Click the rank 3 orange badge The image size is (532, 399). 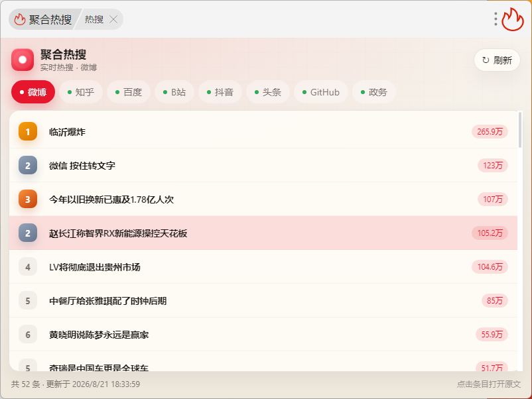click(x=28, y=199)
